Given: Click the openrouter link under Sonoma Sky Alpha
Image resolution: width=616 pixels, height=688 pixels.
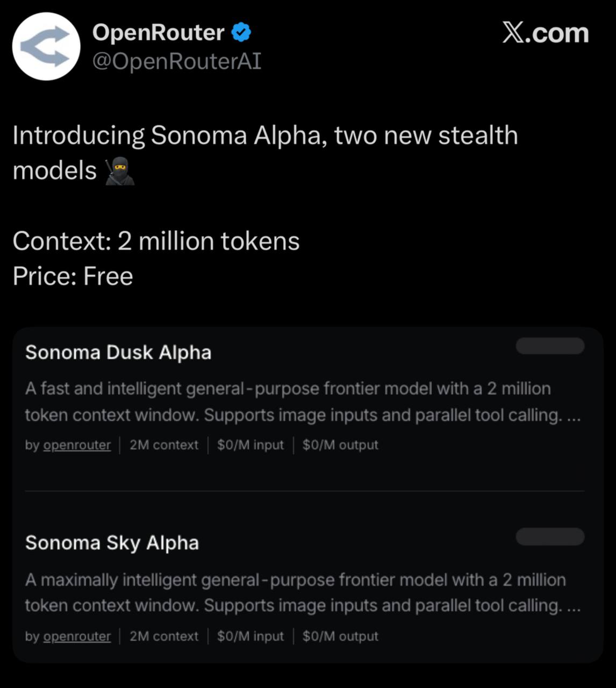Looking at the screenshot, I should (77, 636).
